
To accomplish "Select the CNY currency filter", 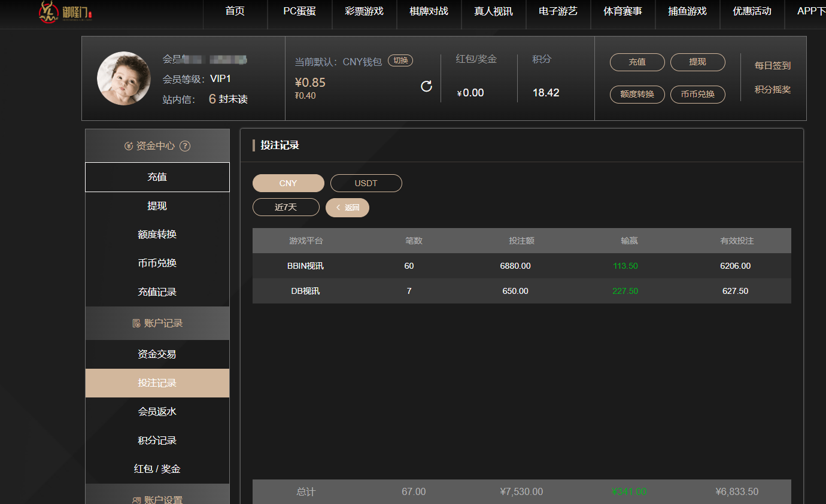I will click(x=288, y=183).
